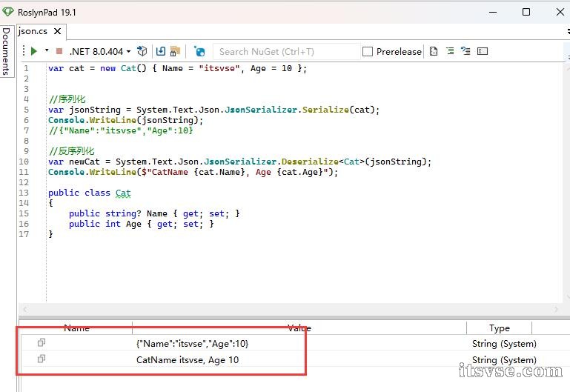Save the document via the save icon
This screenshot has width=570, height=392.
pos(161,51)
